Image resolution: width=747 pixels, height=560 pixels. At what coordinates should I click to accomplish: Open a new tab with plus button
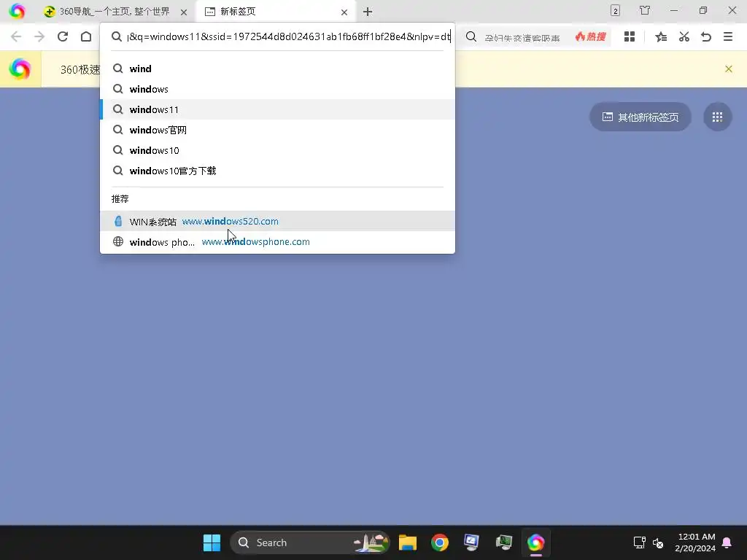(x=368, y=12)
